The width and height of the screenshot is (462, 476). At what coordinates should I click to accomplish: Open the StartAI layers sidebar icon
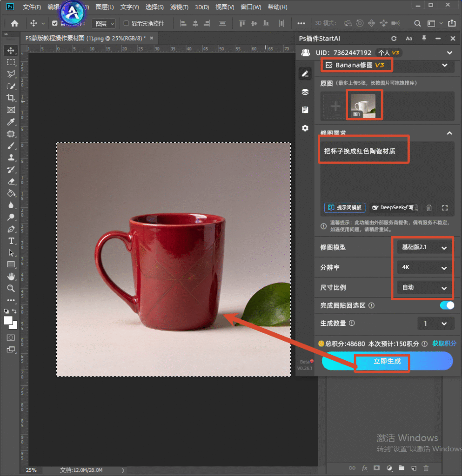(x=305, y=92)
